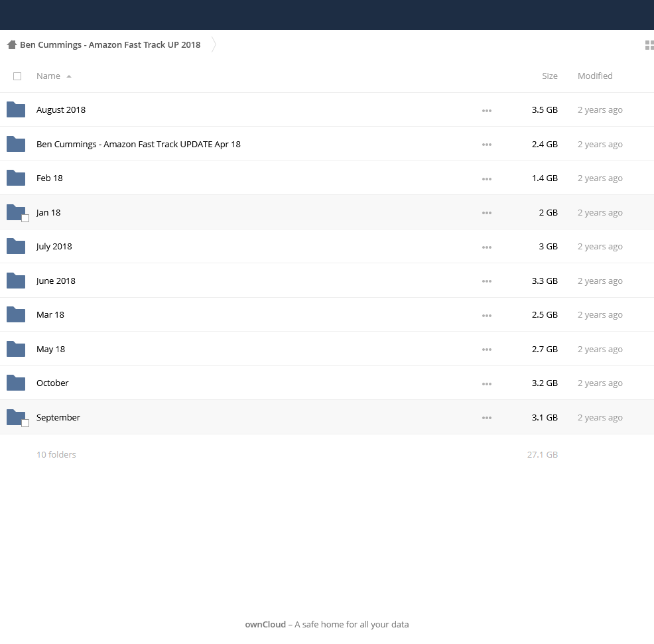Open the Mar 18 folder name
This screenshot has height=644, width=654.
(x=50, y=315)
